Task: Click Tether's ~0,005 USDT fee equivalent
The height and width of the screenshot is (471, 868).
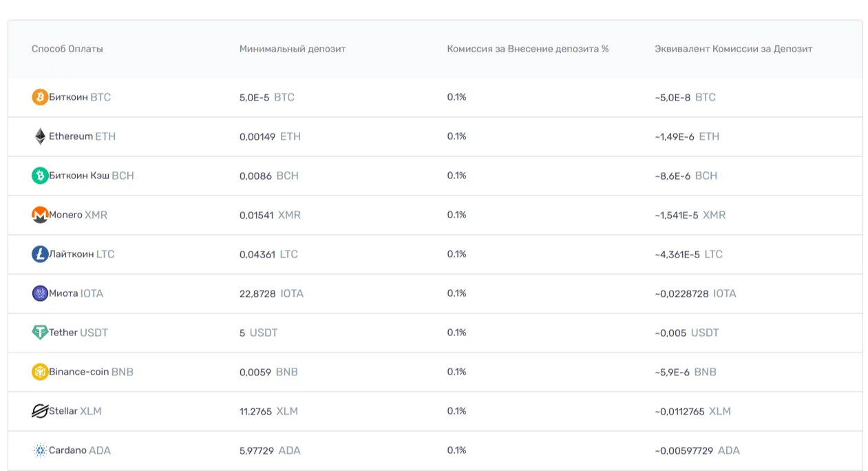Action: pos(687,333)
